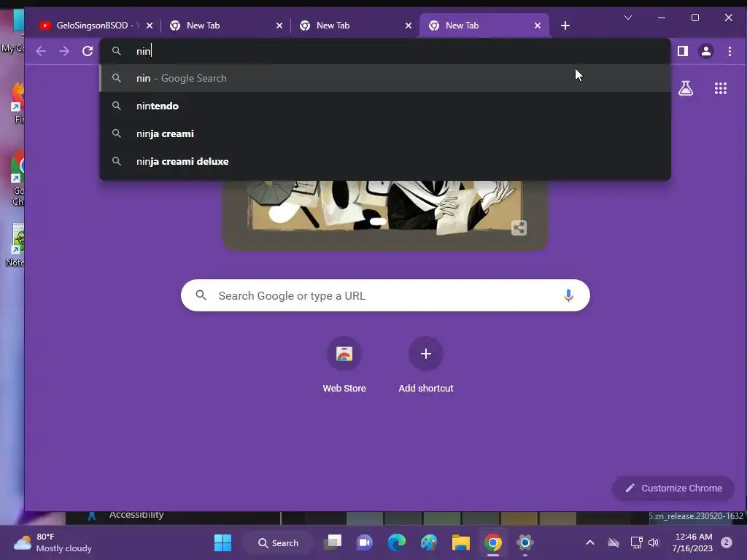Click the address bar containing 'nin'

point(385,51)
